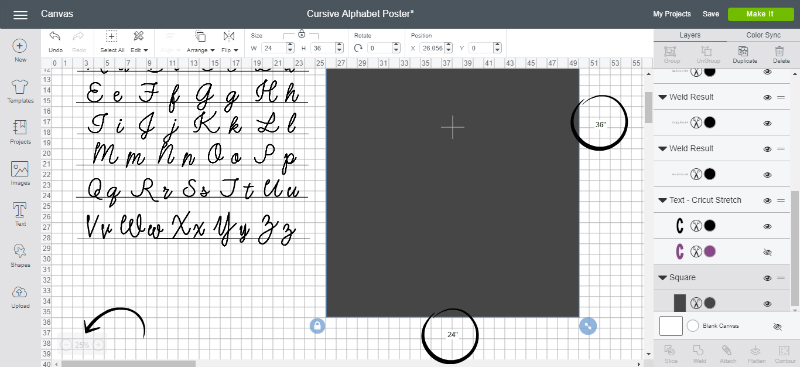The height and width of the screenshot is (367, 800).
Task: Open the Flip dropdown
Action: (229, 50)
